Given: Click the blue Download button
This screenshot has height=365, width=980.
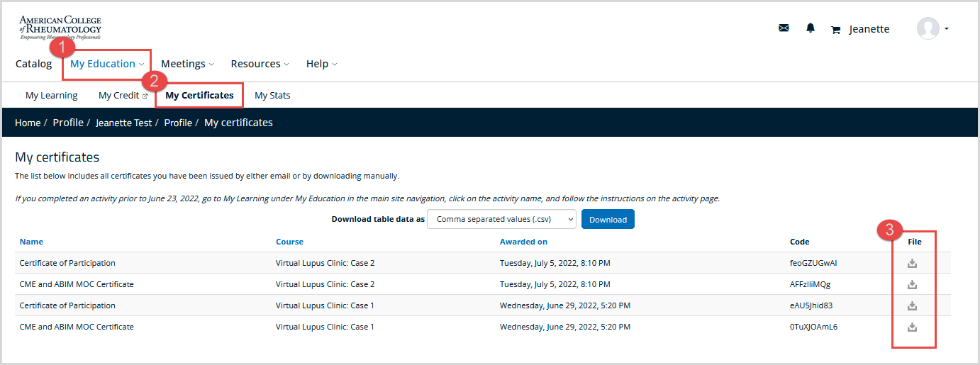Looking at the screenshot, I should point(608,219).
